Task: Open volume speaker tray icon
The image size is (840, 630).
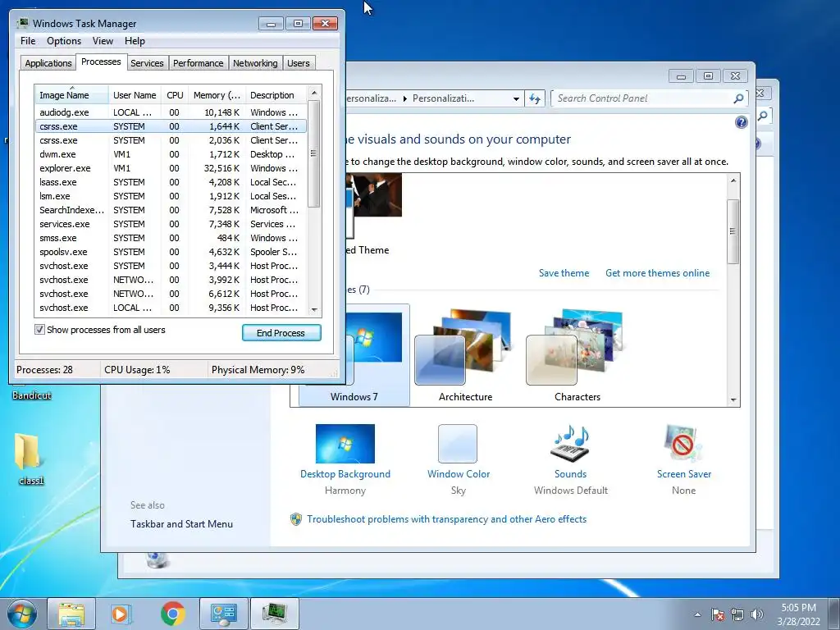Action: point(756,614)
